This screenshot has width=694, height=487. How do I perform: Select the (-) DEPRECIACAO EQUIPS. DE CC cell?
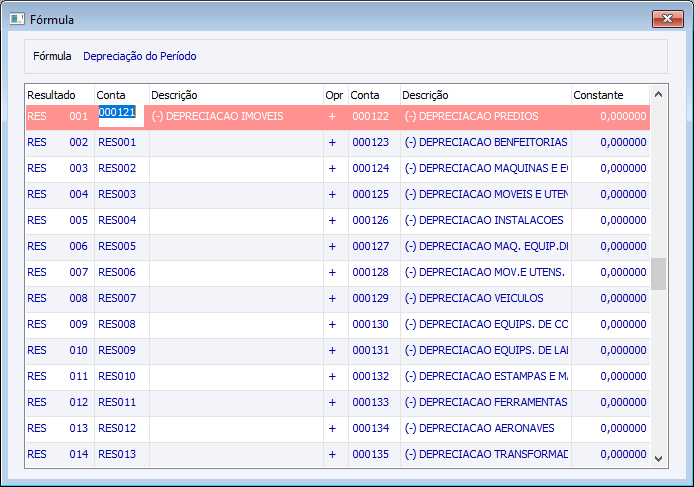coord(486,325)
